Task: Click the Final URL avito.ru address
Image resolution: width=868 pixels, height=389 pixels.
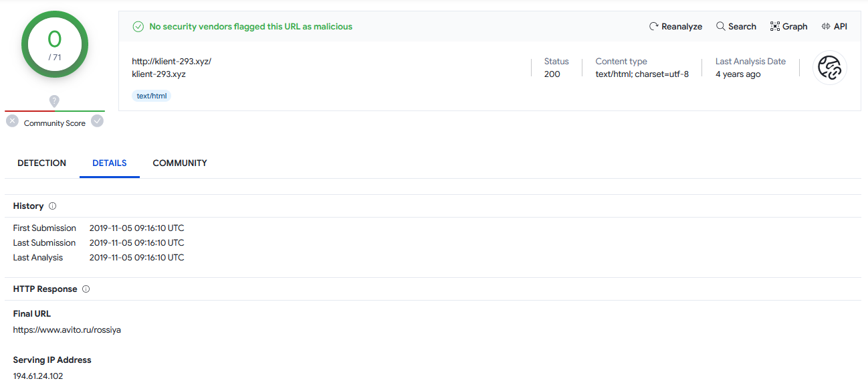Action: click(67, 330)
